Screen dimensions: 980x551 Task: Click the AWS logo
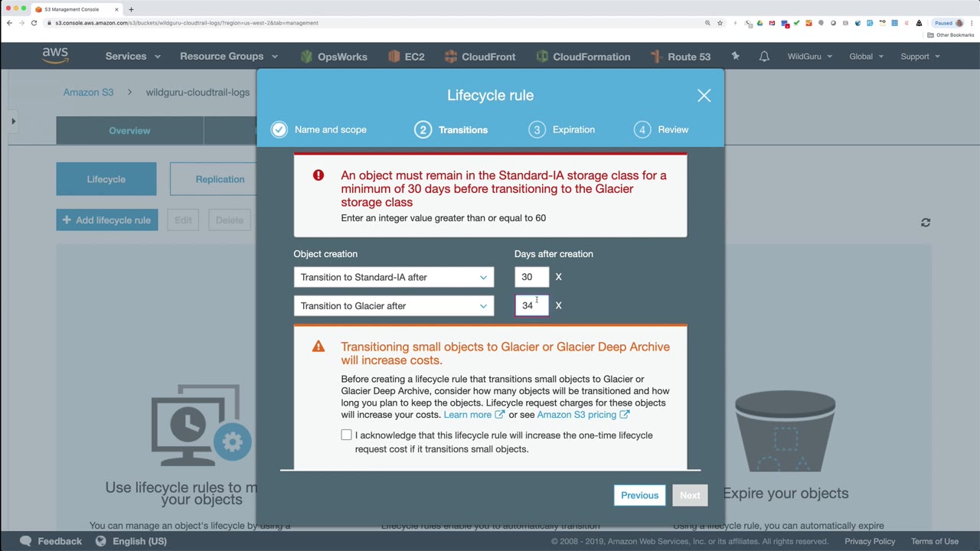55,56
